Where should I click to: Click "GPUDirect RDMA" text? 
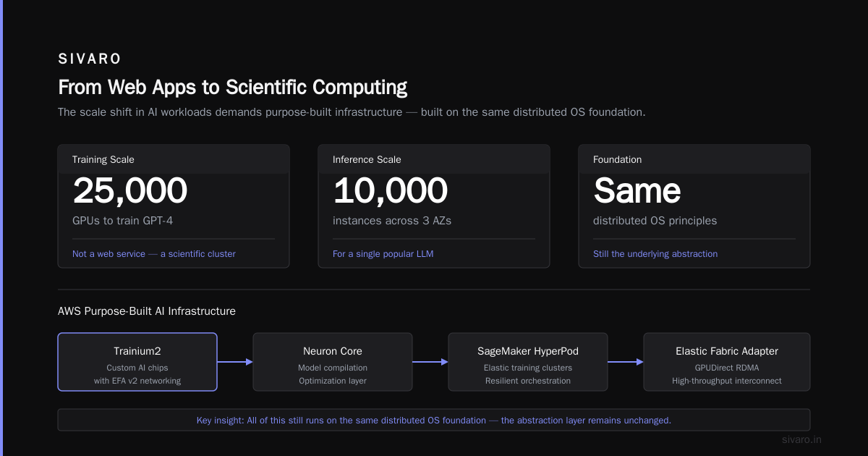[727, 368]
